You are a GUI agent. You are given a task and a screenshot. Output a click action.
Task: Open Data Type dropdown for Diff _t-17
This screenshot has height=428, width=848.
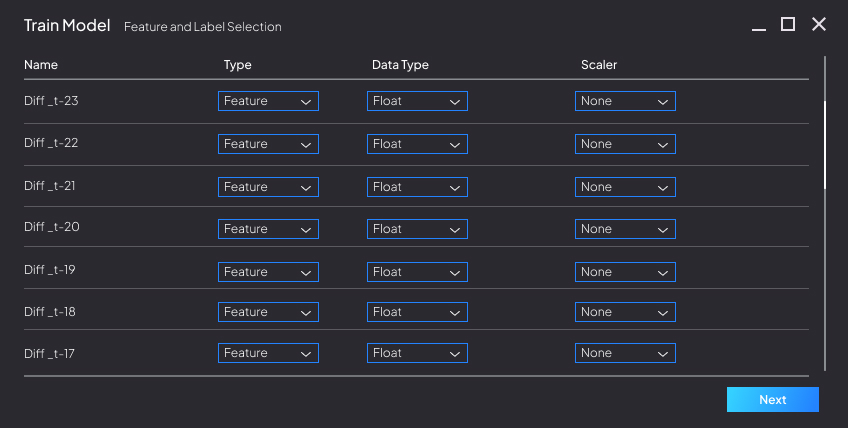tap(417, 353)
